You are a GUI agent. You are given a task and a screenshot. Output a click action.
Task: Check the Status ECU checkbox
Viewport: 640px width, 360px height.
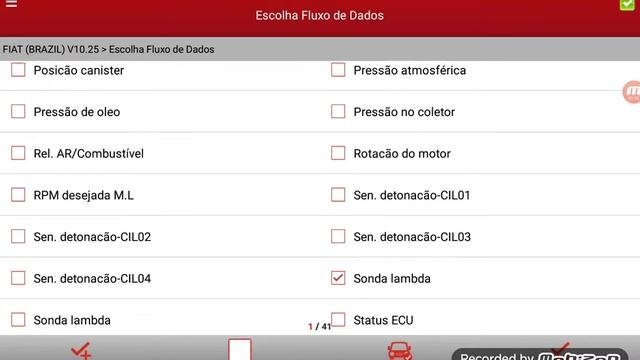pyautogui.click(x=338, y=320)
